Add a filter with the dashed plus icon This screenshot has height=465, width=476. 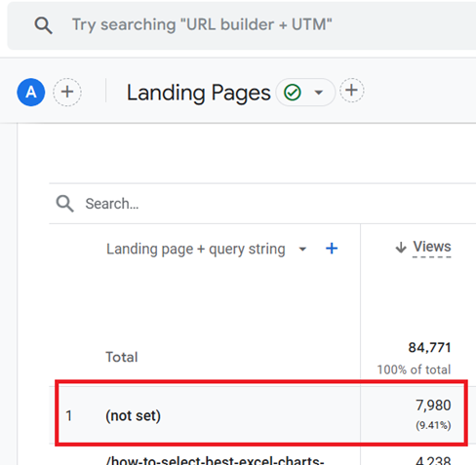tap(352, 91)
